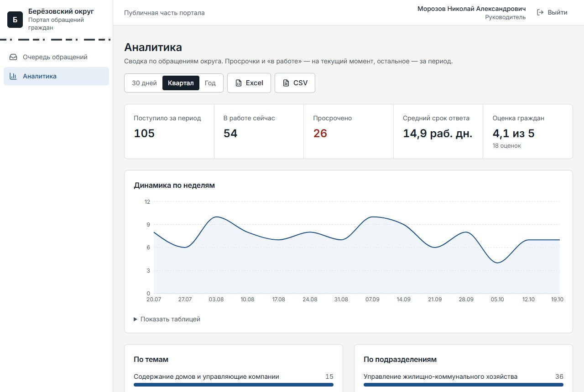The width and height of the screenshot is (584, 392).
Task: Click the 07.09 x-axis label
Action: point(372,299)
